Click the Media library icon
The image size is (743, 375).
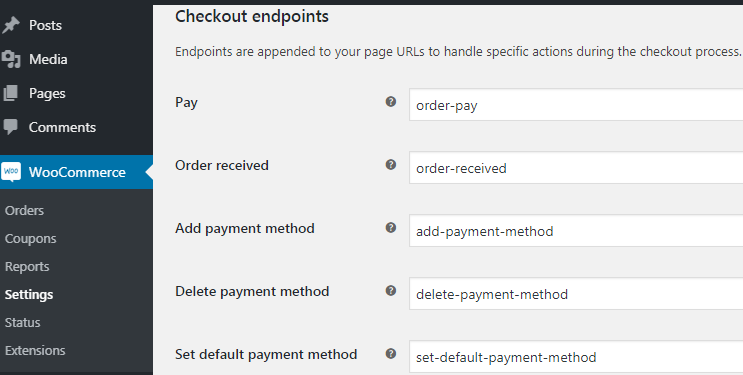point(10,59)
